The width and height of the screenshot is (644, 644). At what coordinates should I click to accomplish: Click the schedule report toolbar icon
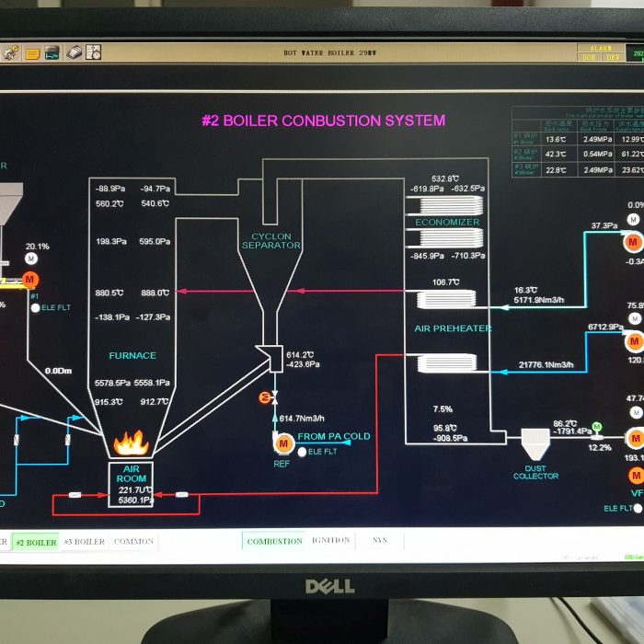point(93,53)
